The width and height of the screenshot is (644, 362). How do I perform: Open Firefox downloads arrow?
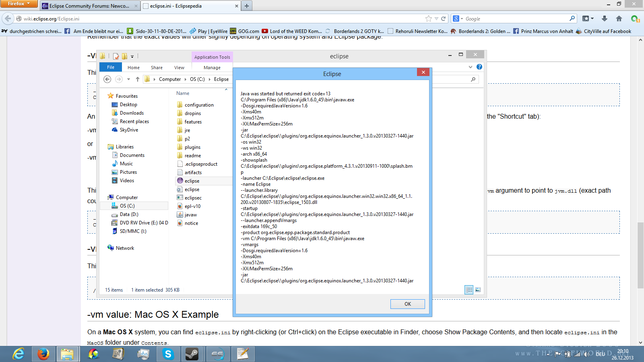pos(605,19)
